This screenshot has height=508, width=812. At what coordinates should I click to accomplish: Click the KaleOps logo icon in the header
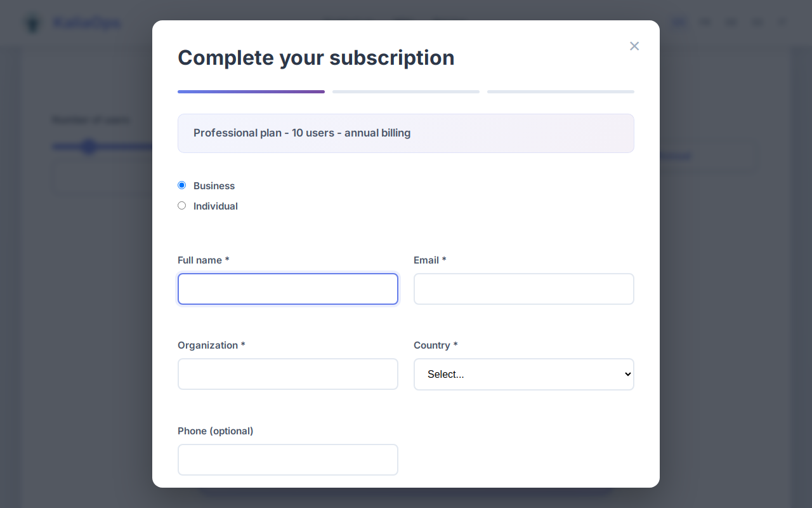pos(32,22)
